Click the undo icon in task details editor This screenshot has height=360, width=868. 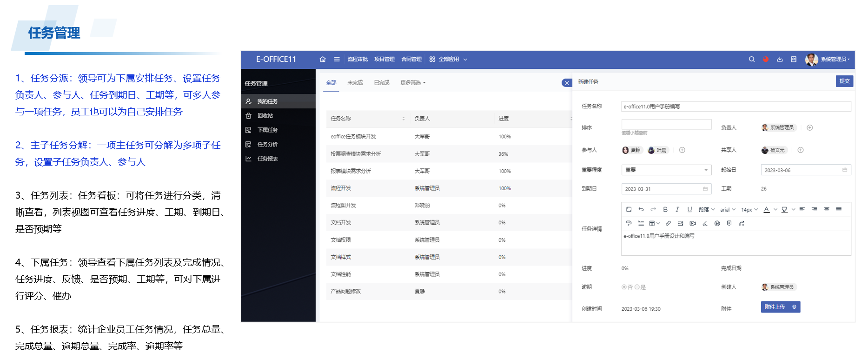[641, 209]
